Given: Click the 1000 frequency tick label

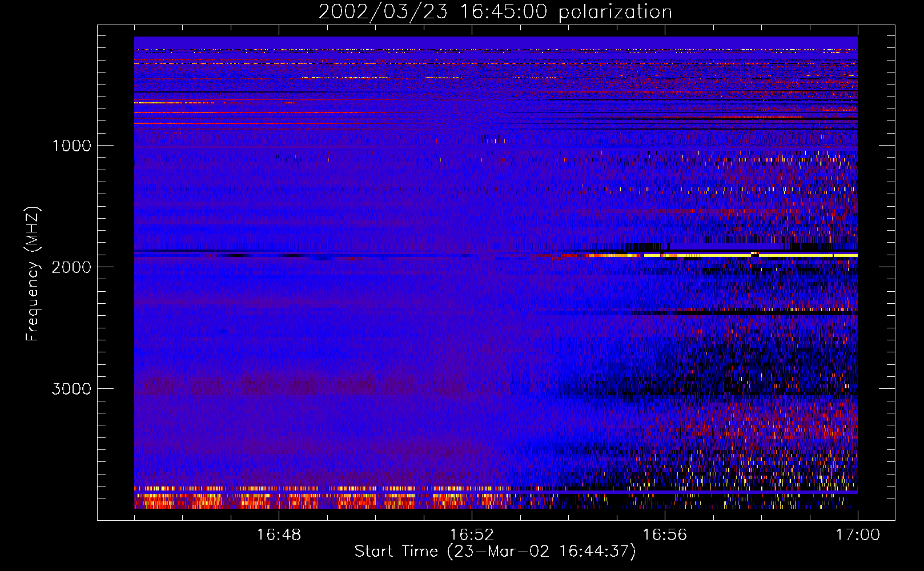Looking at the screenshot, I should click(x=71, y=146).
